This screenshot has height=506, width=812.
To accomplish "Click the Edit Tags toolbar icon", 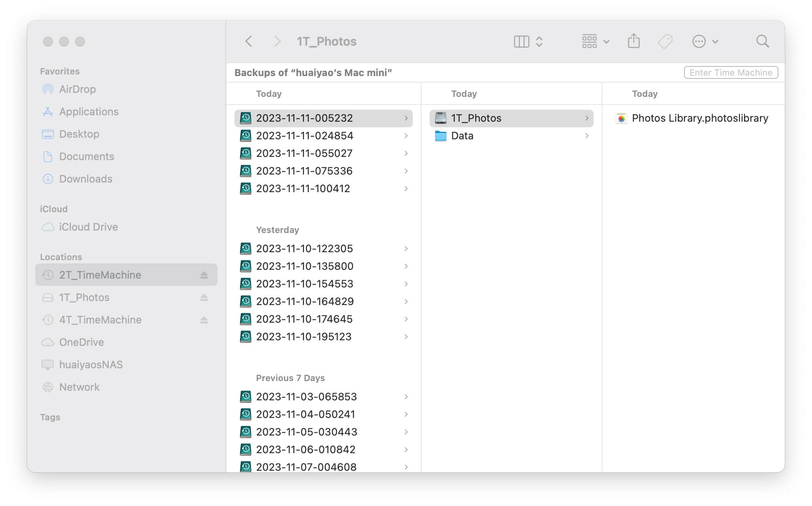I will pos(665,41).
